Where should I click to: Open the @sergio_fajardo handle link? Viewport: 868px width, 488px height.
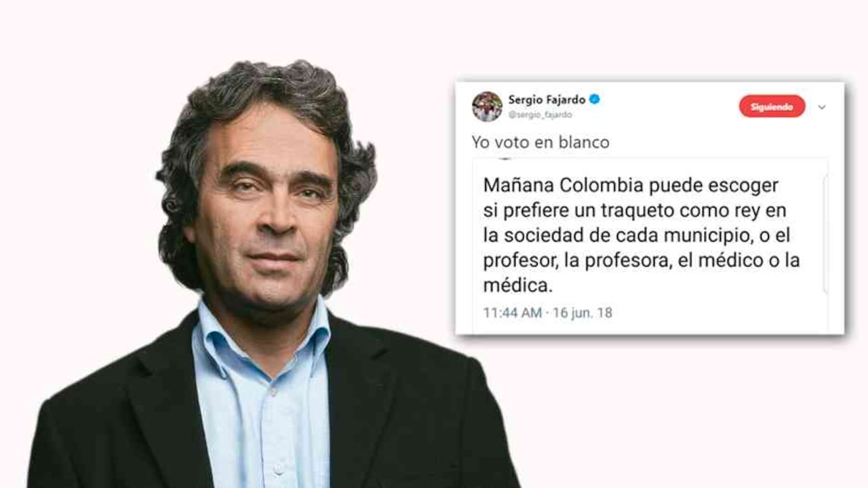pyautogui.click(x=540, y=115)
